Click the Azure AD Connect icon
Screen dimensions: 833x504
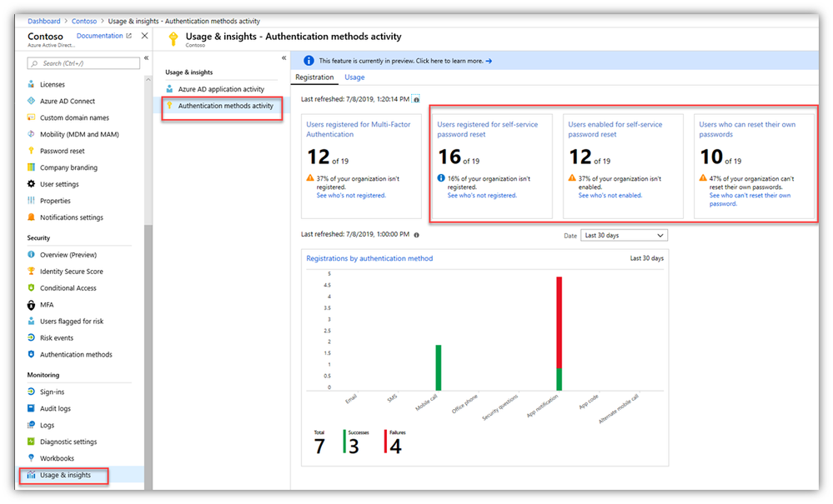31,100
